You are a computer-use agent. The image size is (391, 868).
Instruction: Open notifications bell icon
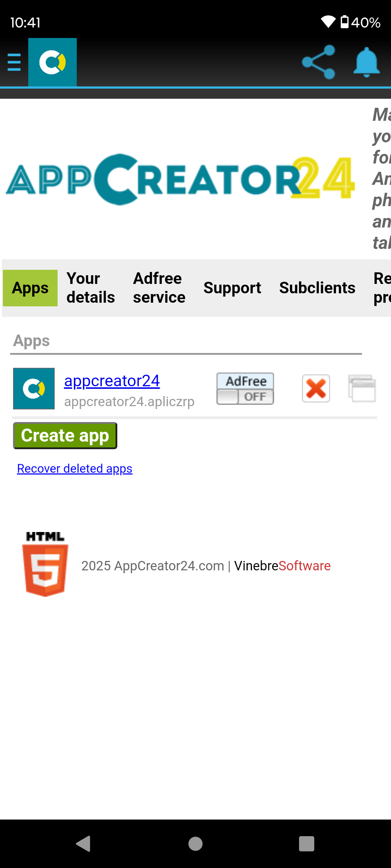tap(366, 62)
